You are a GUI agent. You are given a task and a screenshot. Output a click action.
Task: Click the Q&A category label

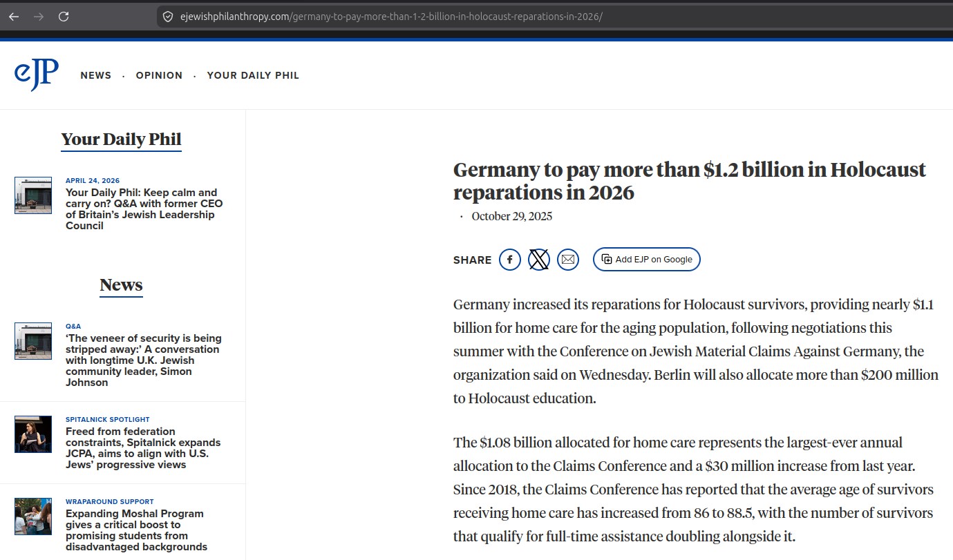[x=73, y=326]
